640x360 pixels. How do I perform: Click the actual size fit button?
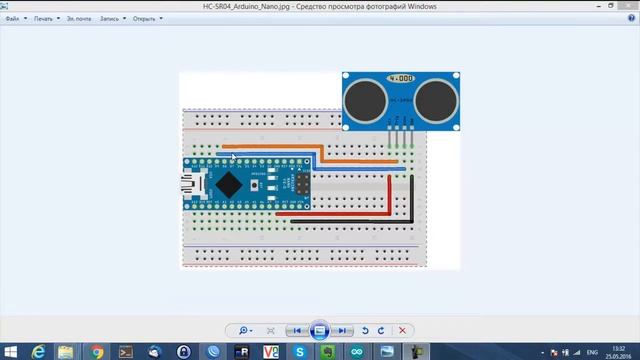coord(271,331)
